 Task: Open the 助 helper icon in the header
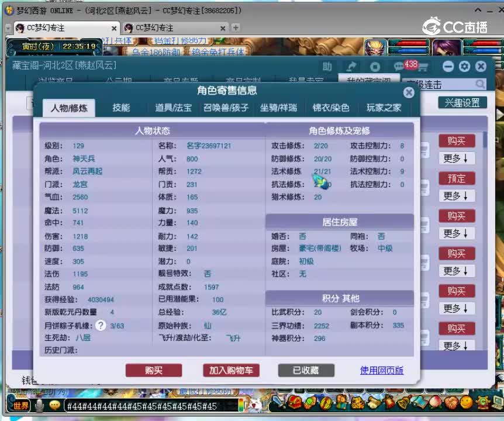[327, 67]
